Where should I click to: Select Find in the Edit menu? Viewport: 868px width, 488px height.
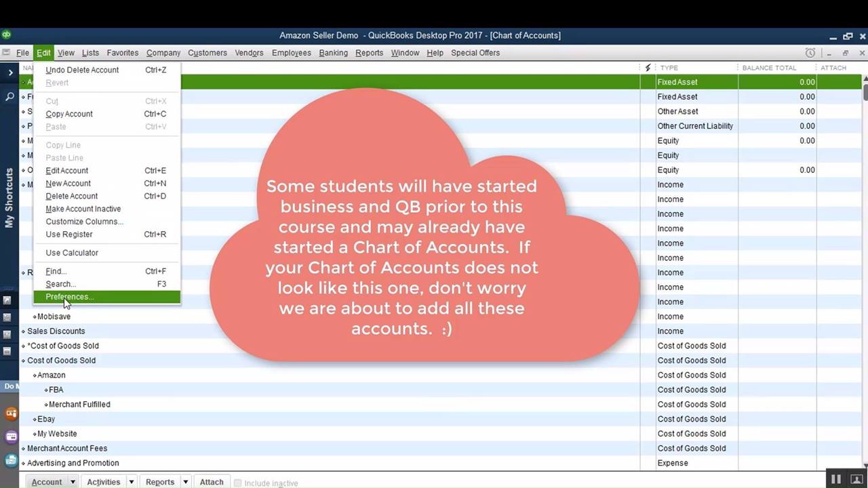click(x=107, y=272)
